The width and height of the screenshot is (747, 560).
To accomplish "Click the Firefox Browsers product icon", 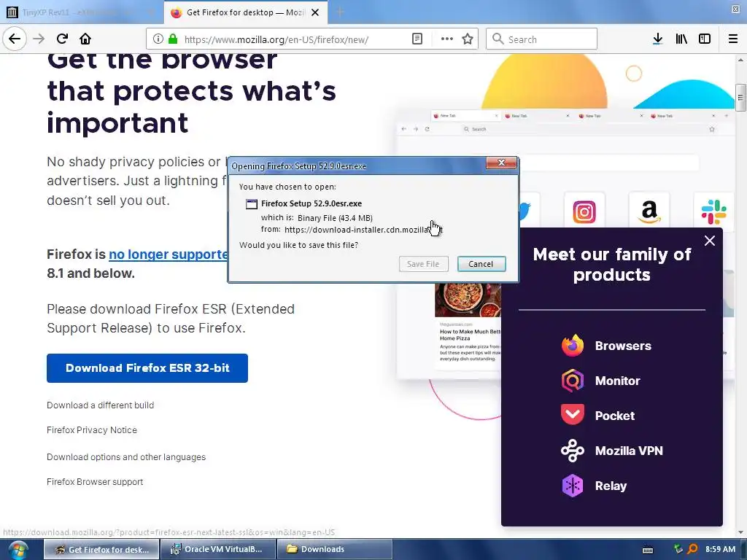I will (573, 346).
